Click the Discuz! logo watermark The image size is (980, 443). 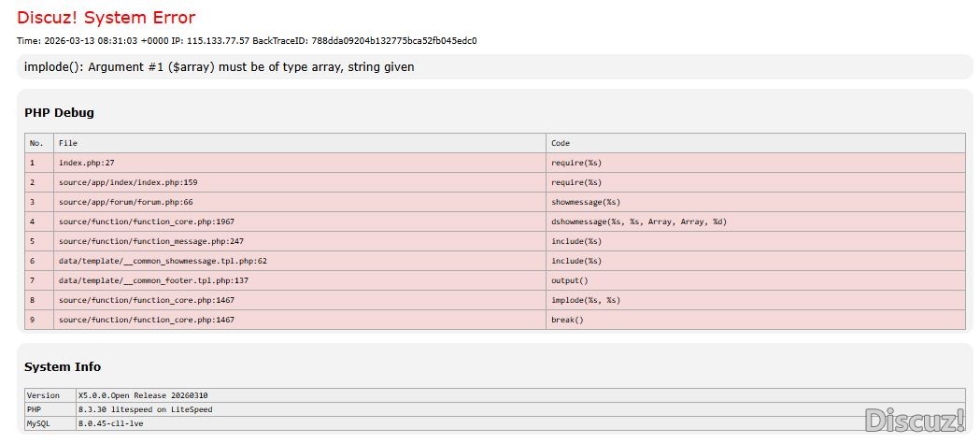point(914,421)
